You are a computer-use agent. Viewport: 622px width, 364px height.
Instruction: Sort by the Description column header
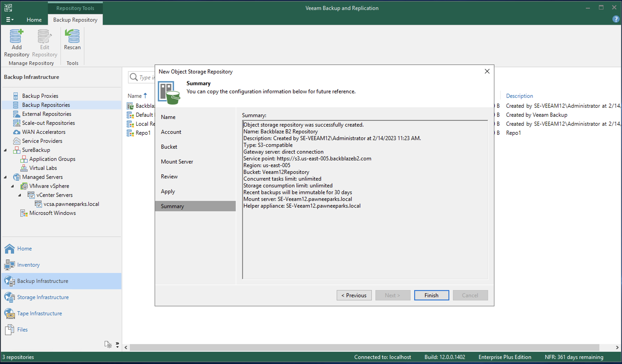[x=519, y=96]
